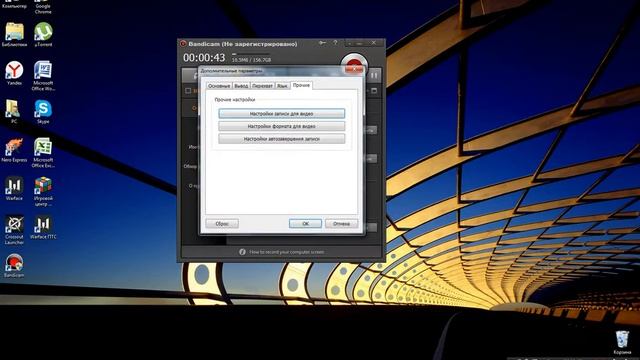Open Google Chrome desktop icon

(43, 7)
